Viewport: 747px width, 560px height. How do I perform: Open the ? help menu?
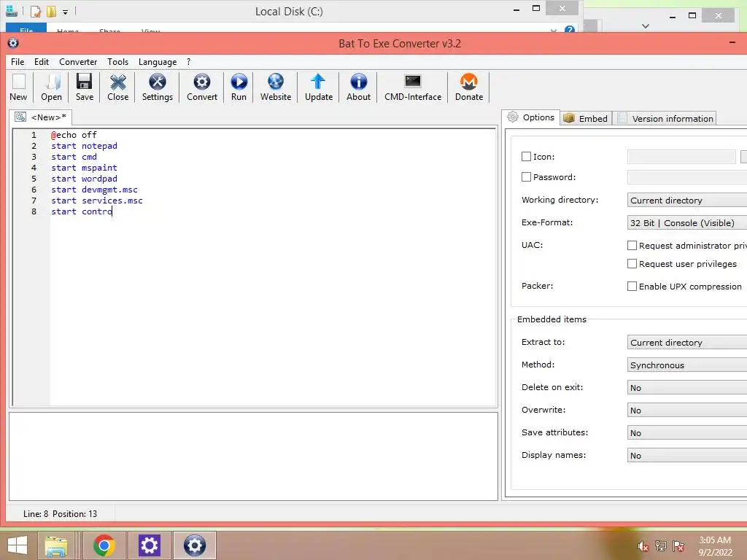(x=189, y=62)
